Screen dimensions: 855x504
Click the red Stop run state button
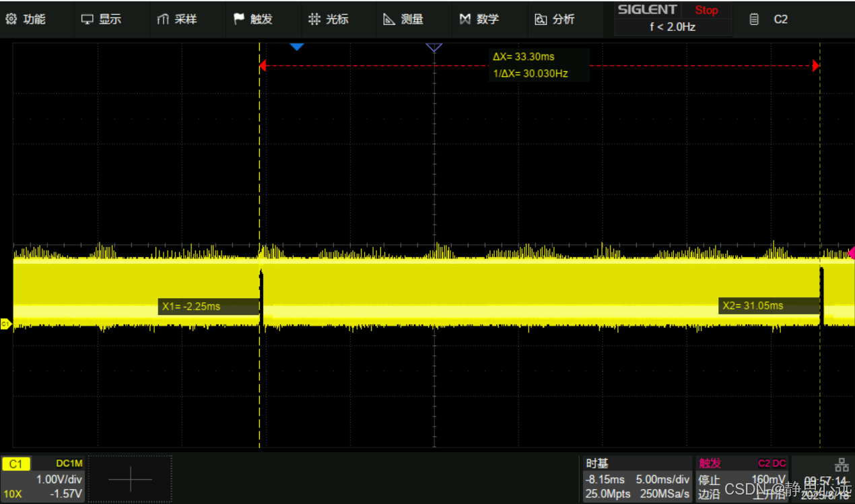[x=706, y=10]
